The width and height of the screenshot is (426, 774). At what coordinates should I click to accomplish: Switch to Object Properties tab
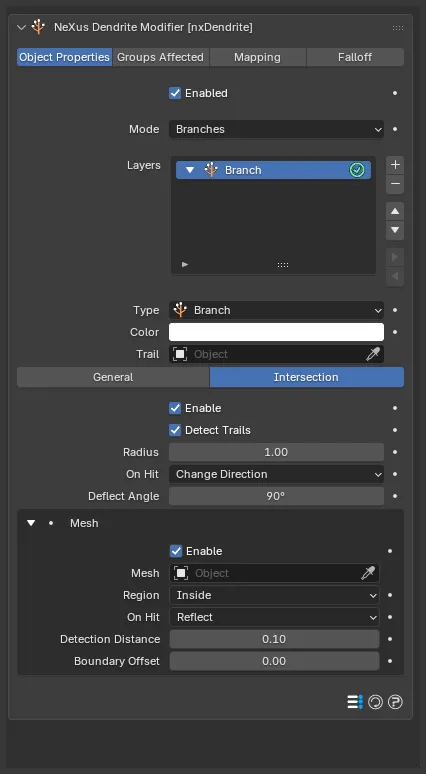pos(65,57)
